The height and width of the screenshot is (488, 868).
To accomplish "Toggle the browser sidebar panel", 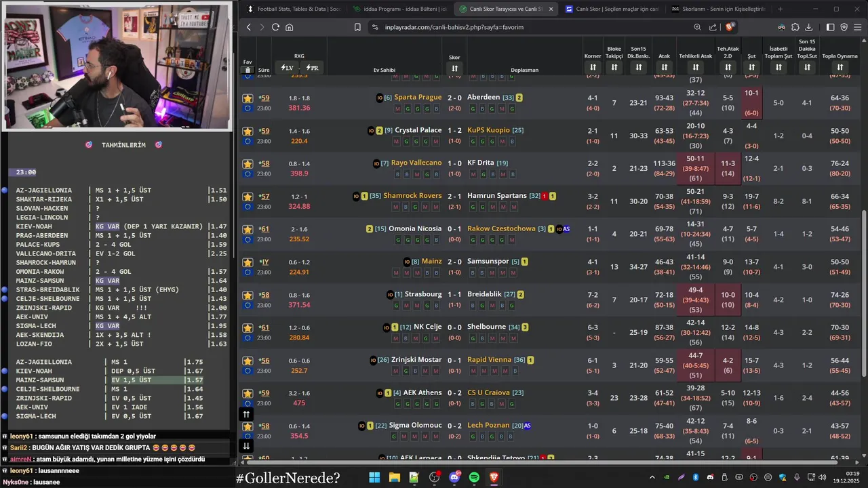I will [831, 27].
